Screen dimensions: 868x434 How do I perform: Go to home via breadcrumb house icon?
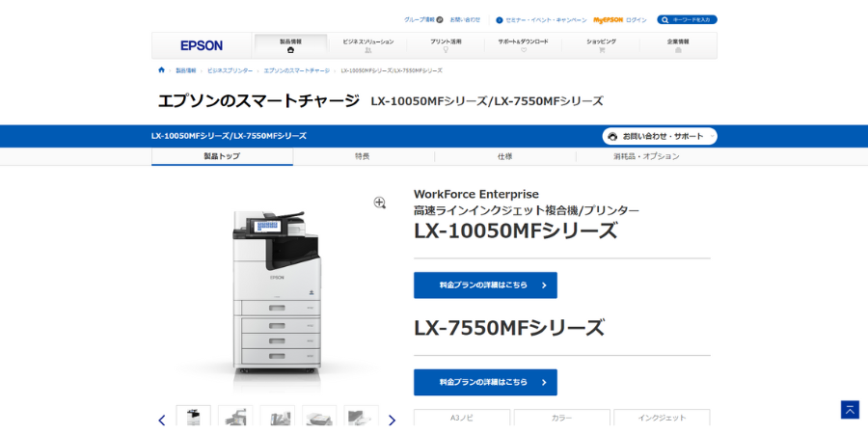pos(161,70)
